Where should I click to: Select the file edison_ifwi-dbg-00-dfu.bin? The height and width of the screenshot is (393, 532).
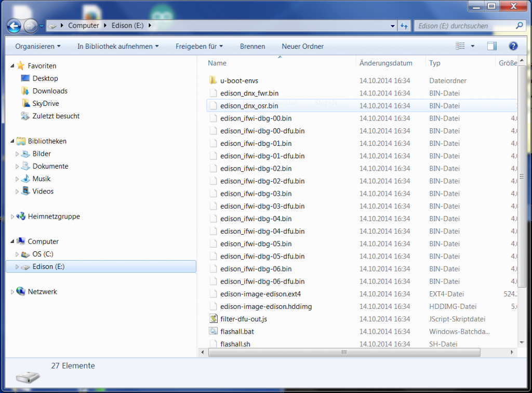coord(262,131)
